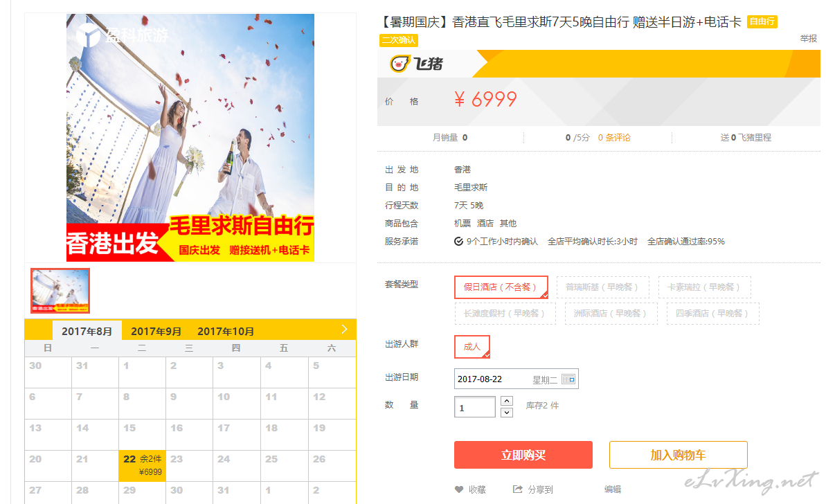
Task: Click the heart favorite icon
Action: [x=459, y=489]
